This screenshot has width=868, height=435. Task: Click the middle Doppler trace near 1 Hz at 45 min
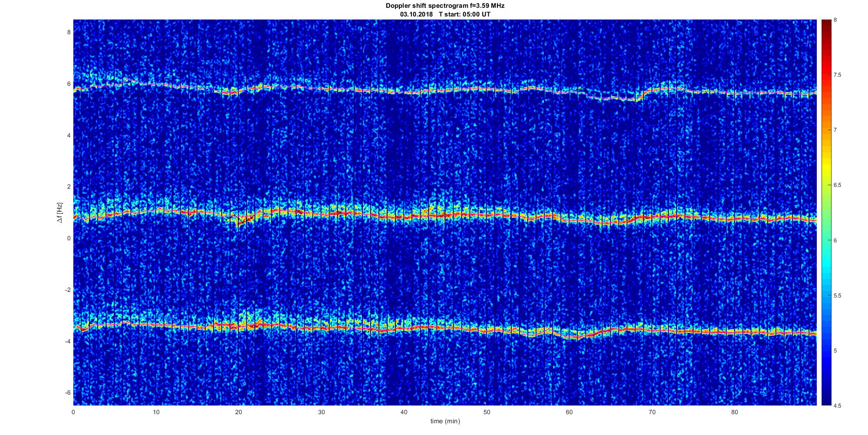pyautogui.click(x=445, y=214)
